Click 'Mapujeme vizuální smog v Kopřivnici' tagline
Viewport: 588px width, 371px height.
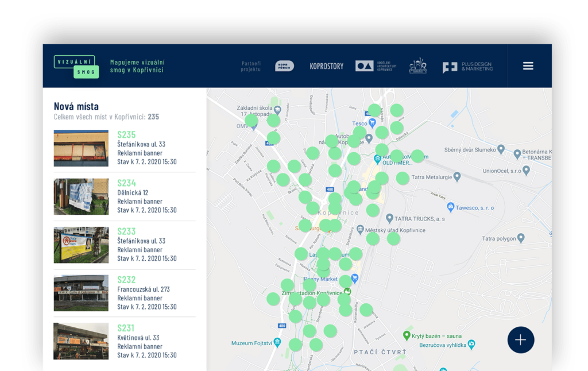coord(137,66)
